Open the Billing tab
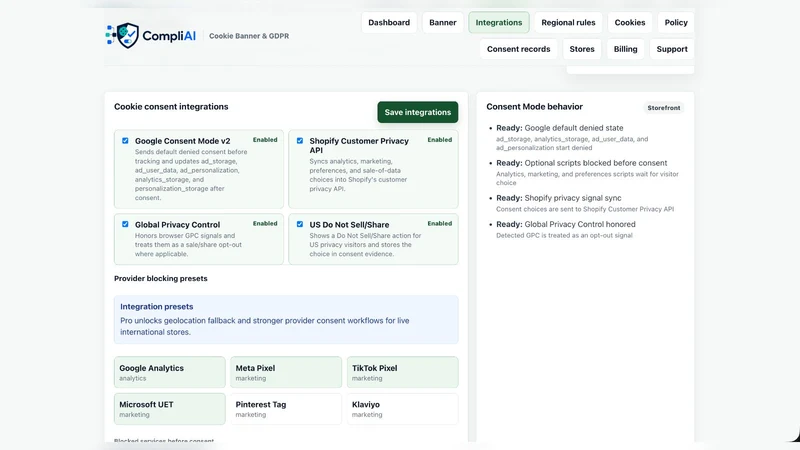This screenshot has width=800, height=450. pos(625,49)
